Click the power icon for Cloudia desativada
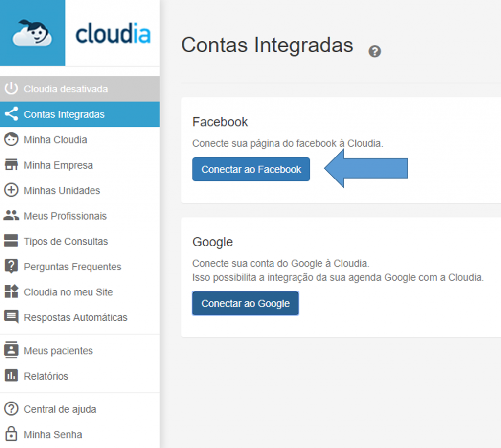The width and height of the screenshot is (501, 448). [x=11, y=89]
